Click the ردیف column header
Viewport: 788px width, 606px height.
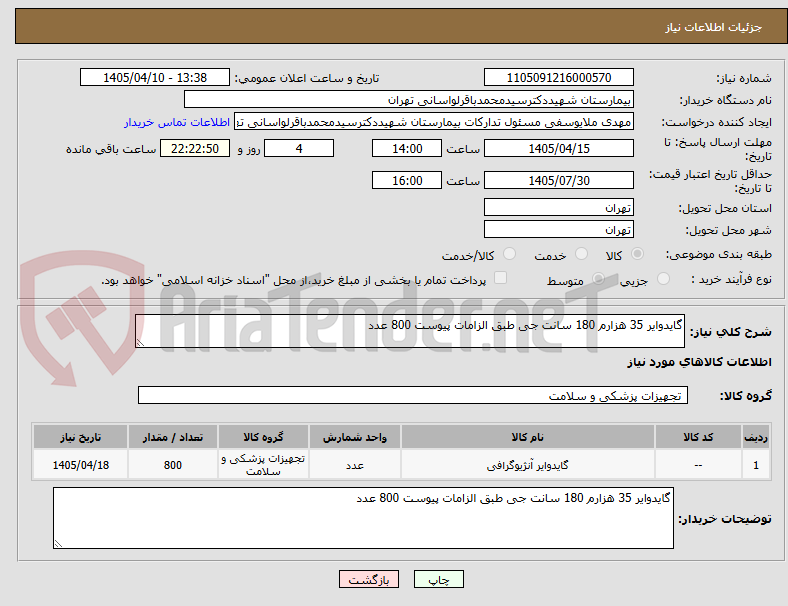(756, 437)
